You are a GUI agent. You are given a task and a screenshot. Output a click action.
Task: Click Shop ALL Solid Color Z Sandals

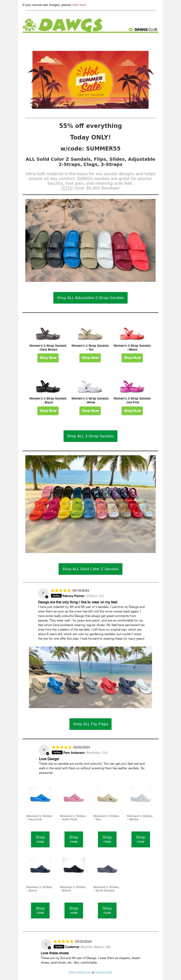coord(90,569)
